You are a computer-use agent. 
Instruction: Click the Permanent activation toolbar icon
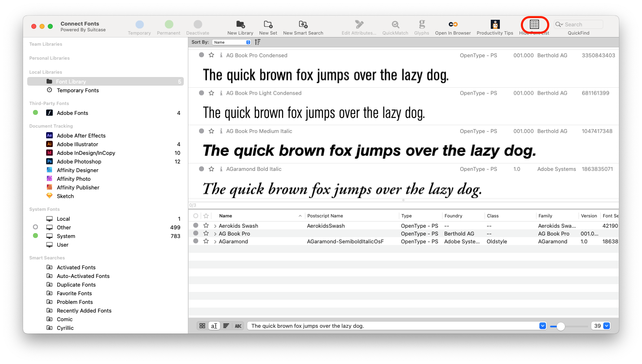(169, 25)
